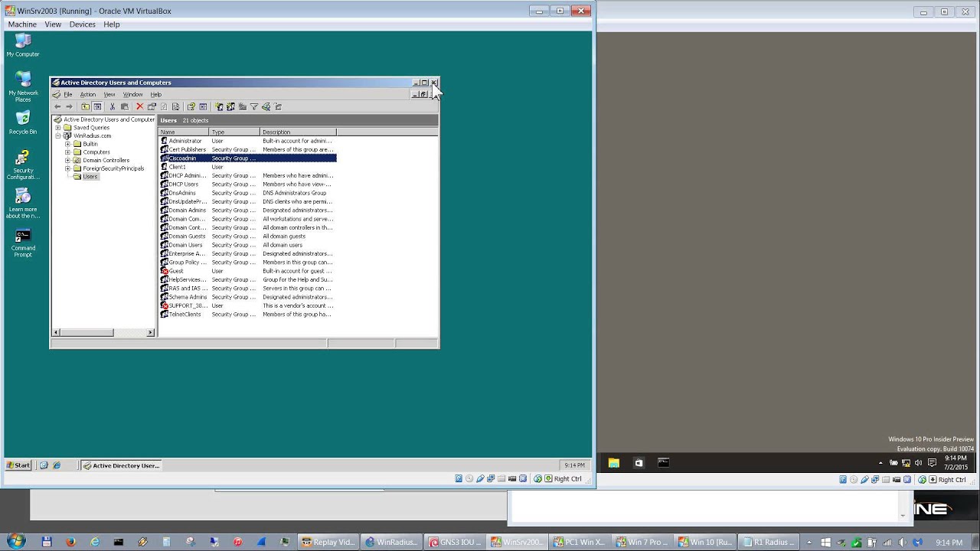Open the VirtualBox Machine menu

click(22, 24)
